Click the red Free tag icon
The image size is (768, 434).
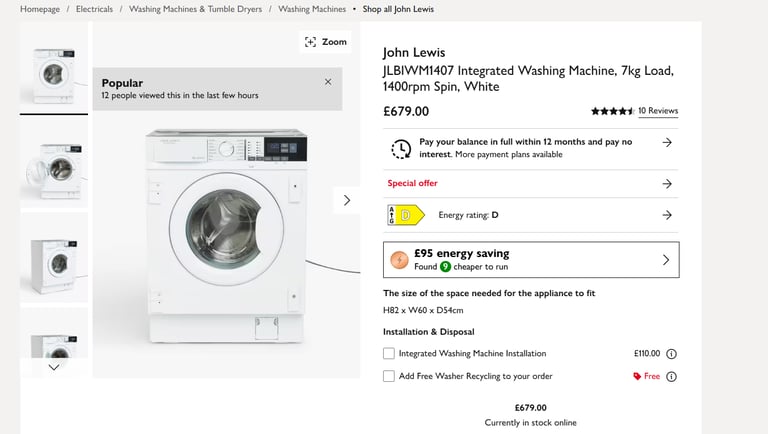coord(637,376)
